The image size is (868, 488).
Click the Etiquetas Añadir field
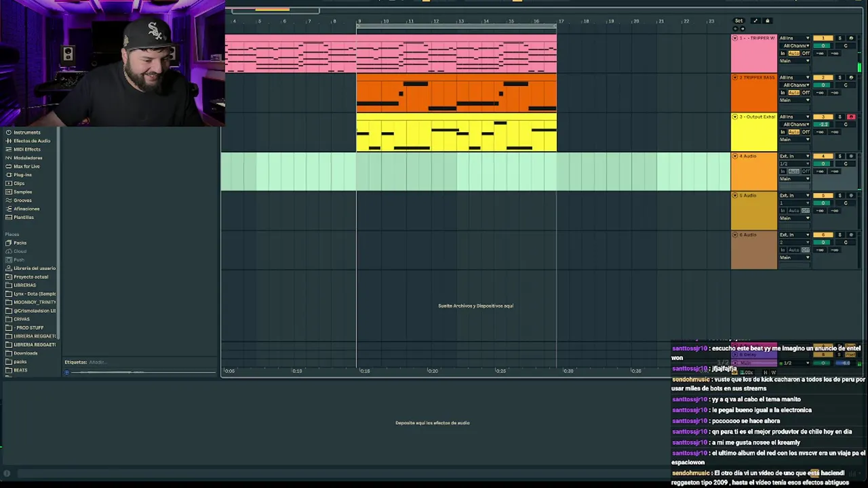point(98,362)
